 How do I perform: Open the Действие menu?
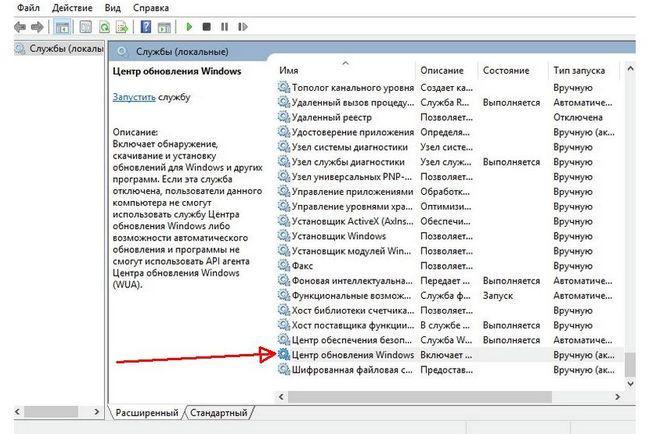[x=72, y=8]
